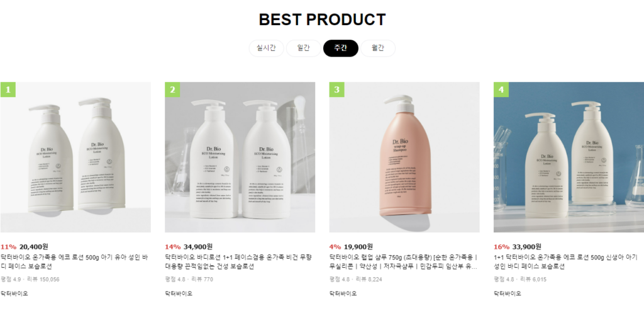Open the 랩업 샴푸 750g product title
This screenshot has height=313, width=644.
click(404, 262)
